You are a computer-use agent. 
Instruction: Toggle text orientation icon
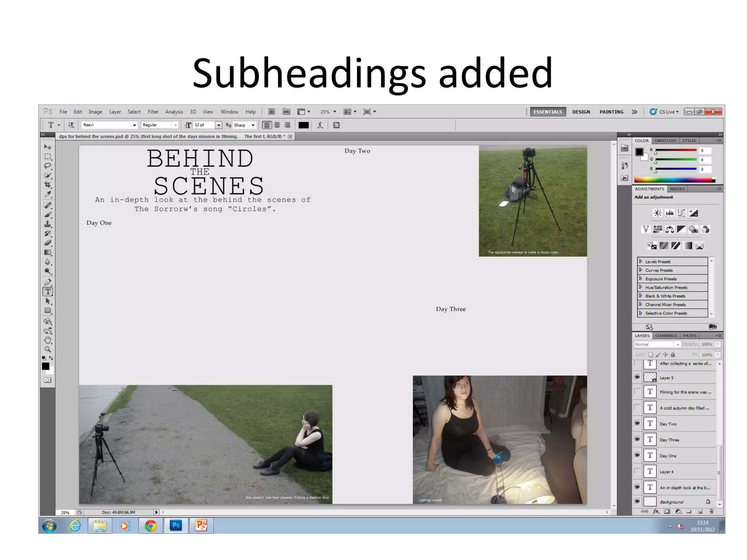pos(71,125)
